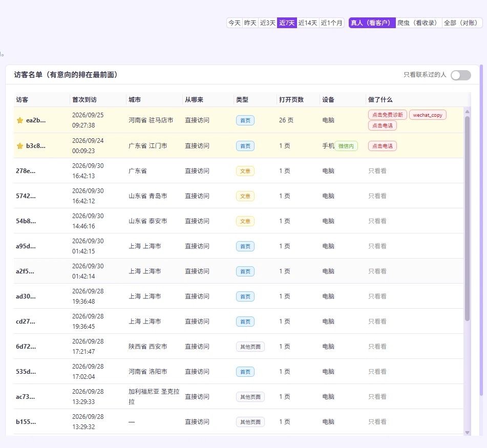Click the table scrollbar down arrow
The image size is (487, 448).
467,433
